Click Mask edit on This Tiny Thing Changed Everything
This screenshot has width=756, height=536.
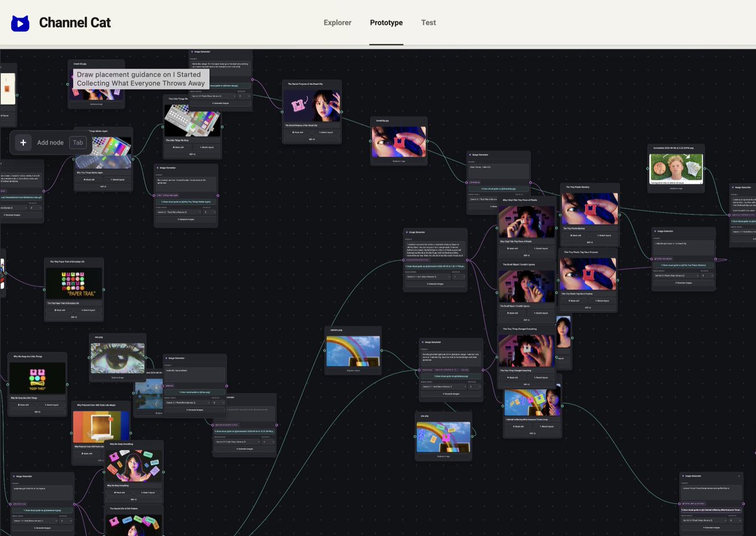(x=513, y=378)
